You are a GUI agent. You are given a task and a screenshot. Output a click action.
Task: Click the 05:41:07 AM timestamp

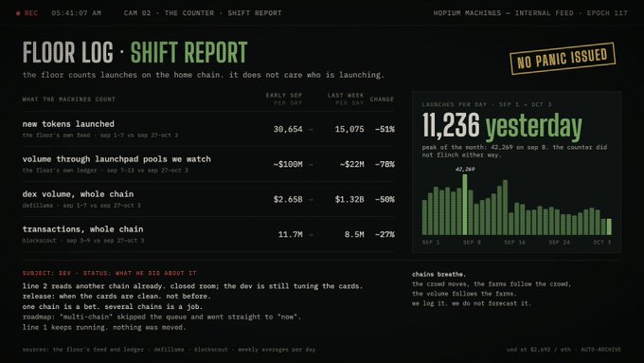[77, 13]
